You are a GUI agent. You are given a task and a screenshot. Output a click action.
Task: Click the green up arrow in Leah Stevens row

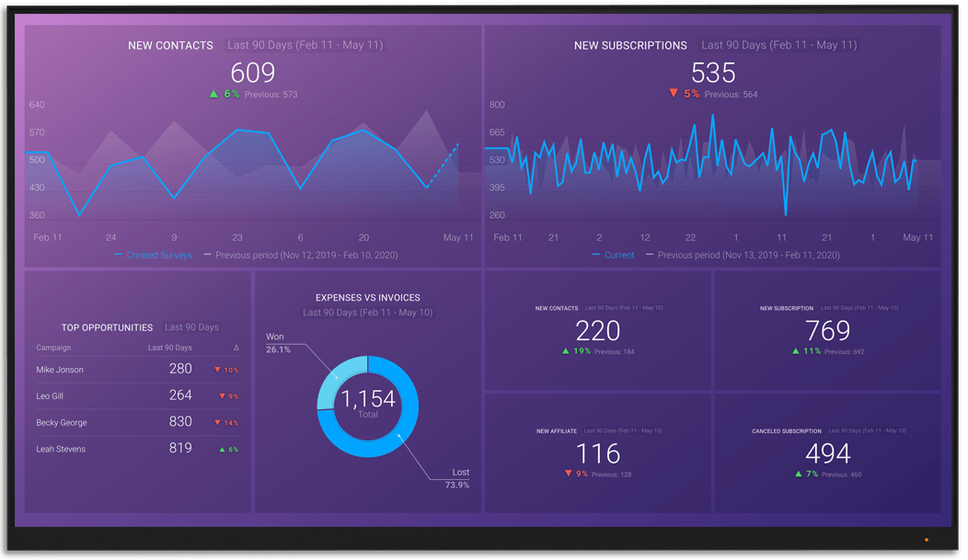coord(222,450)
